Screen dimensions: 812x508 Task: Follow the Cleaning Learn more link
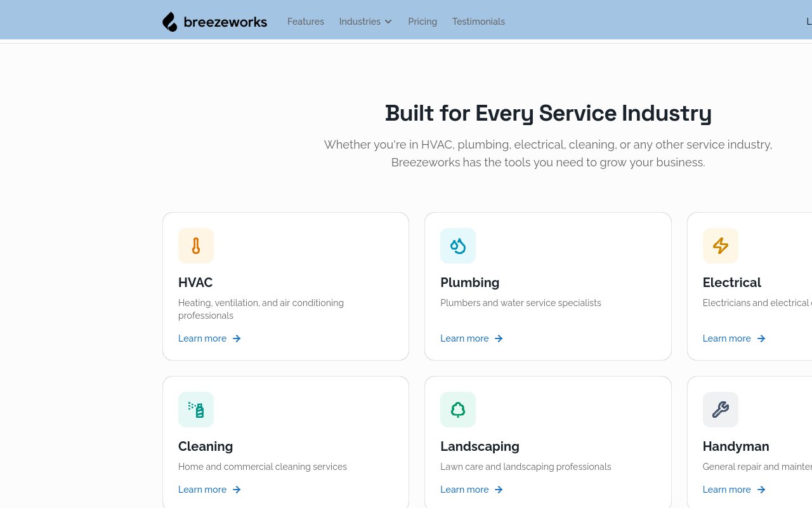(210, 490)
